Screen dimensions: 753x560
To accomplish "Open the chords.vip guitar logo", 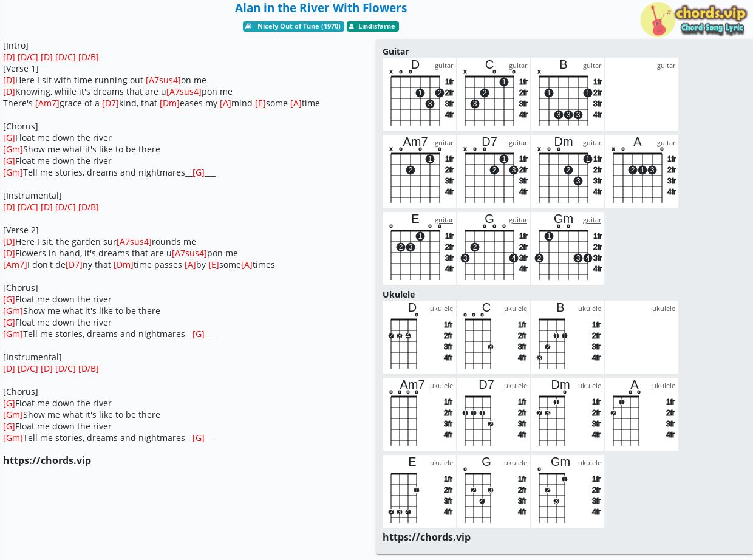I will click(694, 19).
